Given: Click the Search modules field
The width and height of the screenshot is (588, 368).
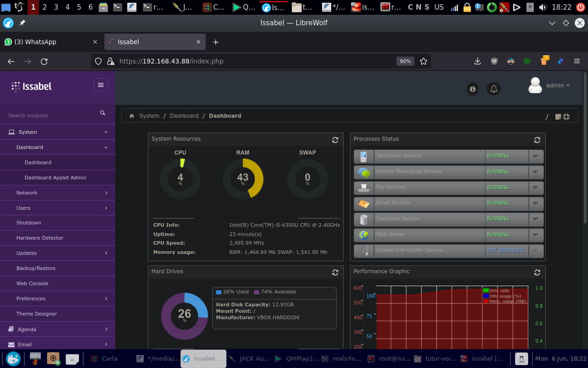Looking at the screenshot, I should click(51, 115).
